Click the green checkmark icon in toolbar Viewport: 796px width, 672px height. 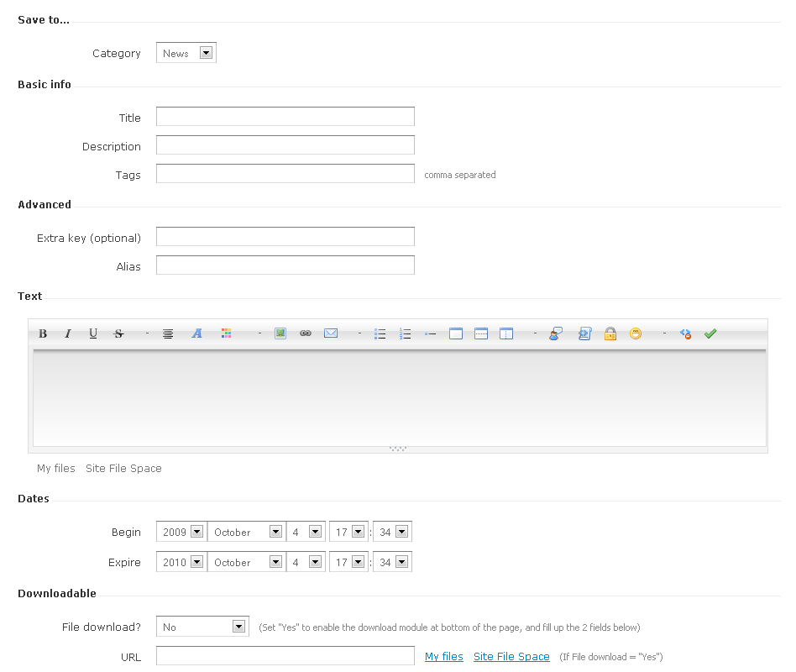click(x=710, y=333)
